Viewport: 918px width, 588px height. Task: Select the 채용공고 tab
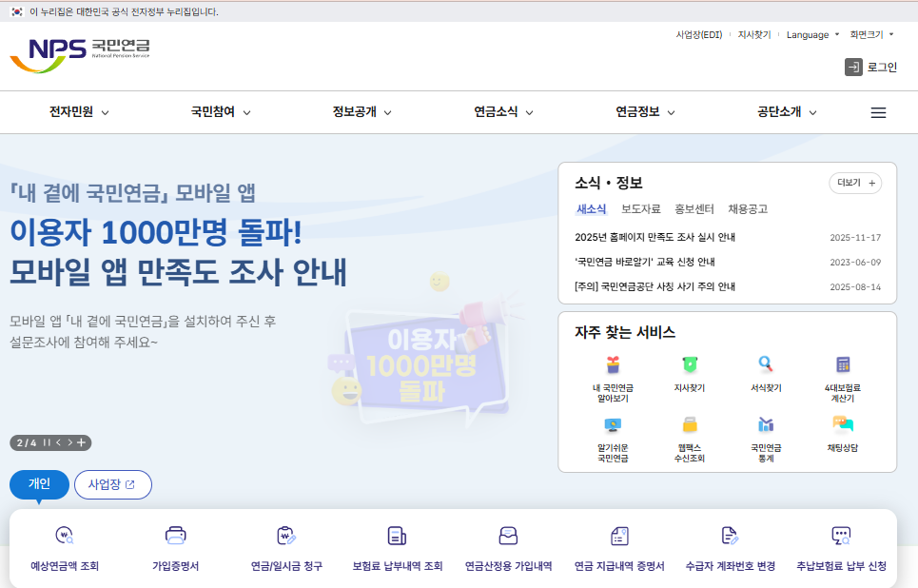pos(748,209)
